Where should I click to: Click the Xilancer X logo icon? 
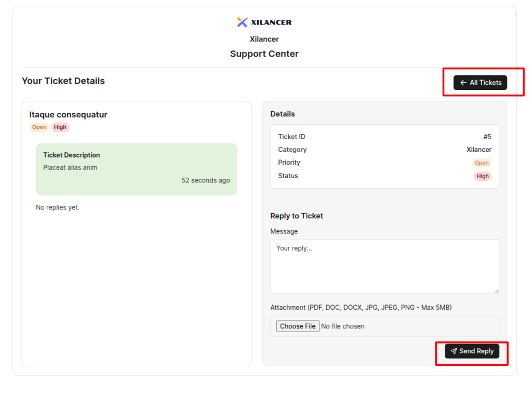[x=242, y=22]
